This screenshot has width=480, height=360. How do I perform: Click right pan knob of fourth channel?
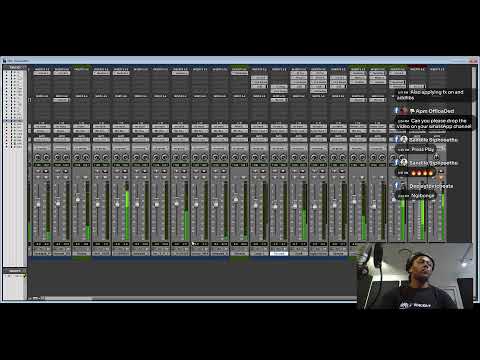pos(106,157)
